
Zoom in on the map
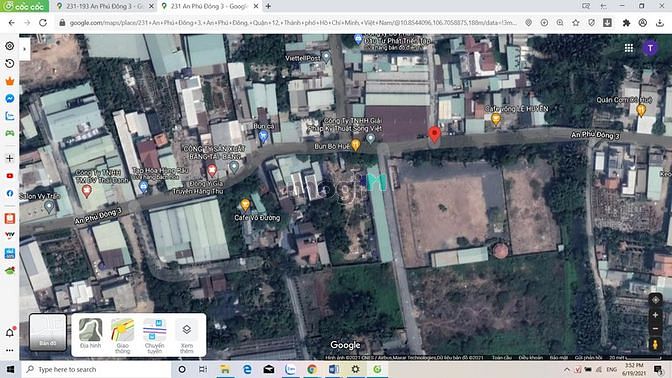[655, 315]
